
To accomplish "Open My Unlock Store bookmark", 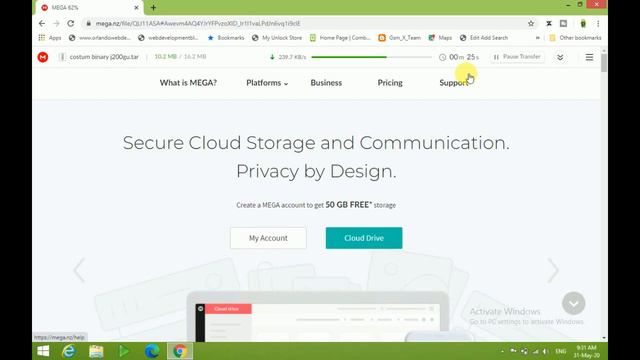I will pos(277,38).
